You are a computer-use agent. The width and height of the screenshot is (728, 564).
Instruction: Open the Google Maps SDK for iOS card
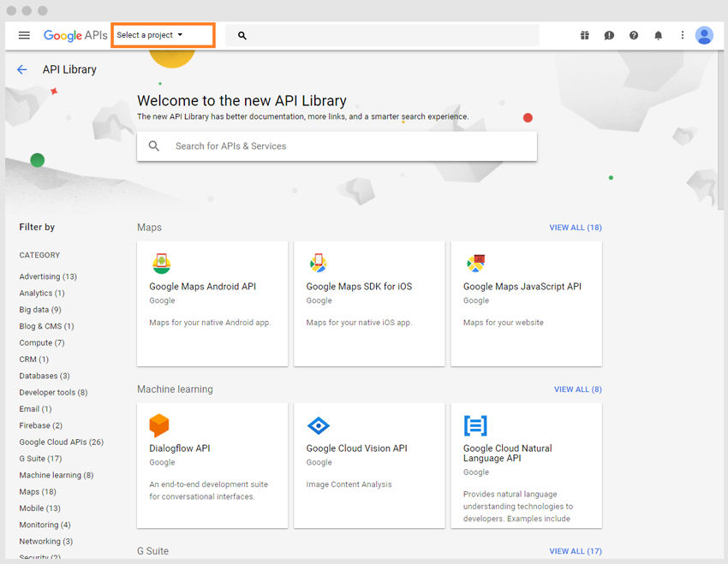(369, 304)
